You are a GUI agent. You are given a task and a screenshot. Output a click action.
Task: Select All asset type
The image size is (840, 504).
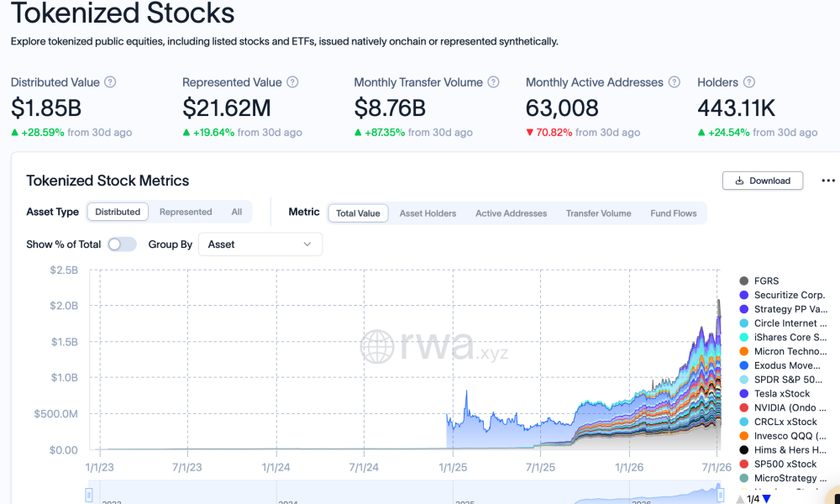(236, 212)
